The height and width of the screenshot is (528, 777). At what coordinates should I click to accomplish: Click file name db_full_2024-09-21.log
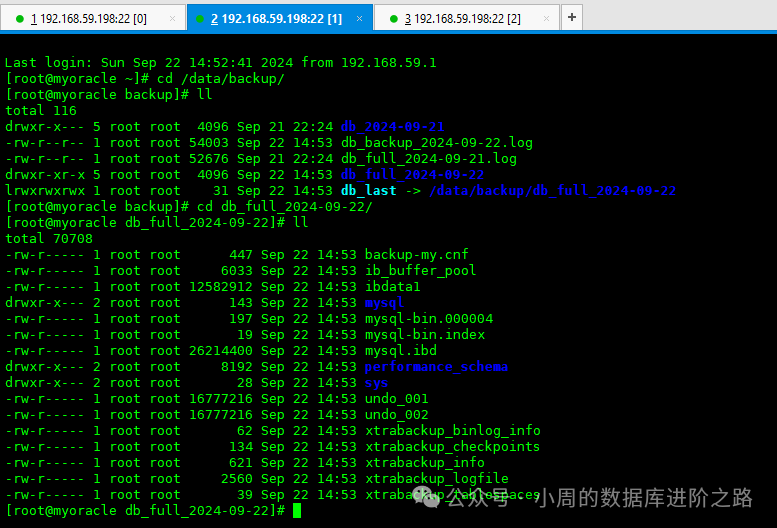429,158
